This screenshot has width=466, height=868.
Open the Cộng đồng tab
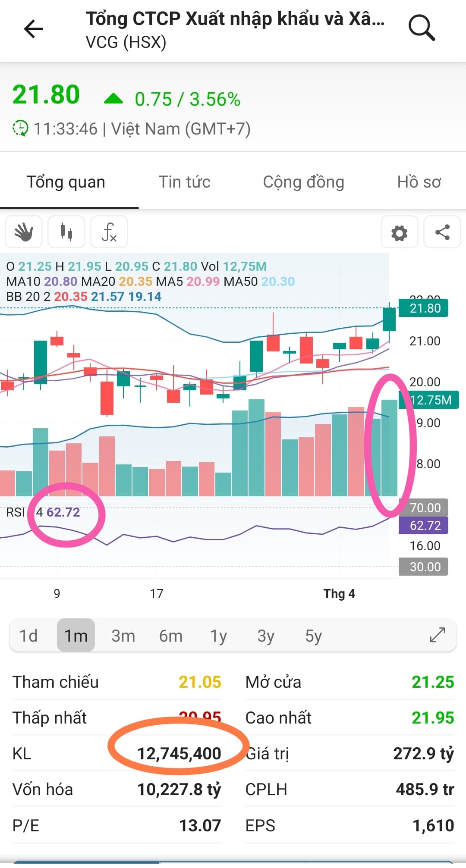click(303, 182)
